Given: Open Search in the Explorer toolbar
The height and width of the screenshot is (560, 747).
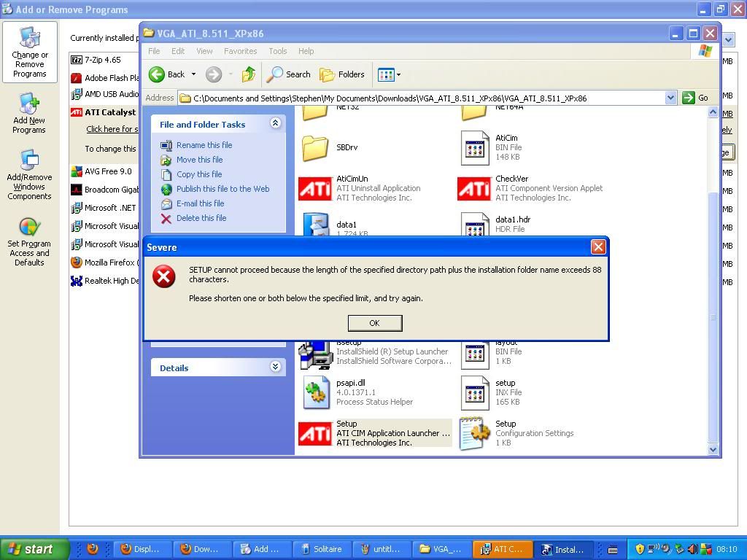Looking at the screenshot, I should [x=288, y=74].
